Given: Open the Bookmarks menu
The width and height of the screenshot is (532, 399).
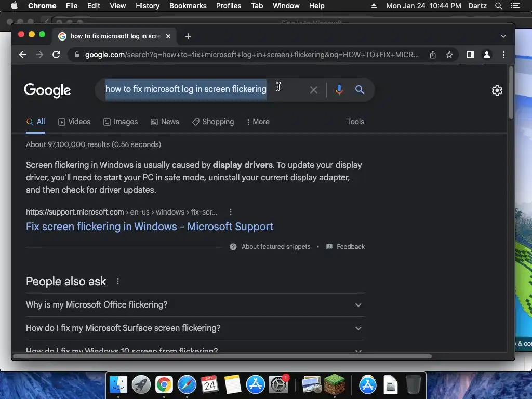Looking at the screenshot, I should [x=188, y=6].
